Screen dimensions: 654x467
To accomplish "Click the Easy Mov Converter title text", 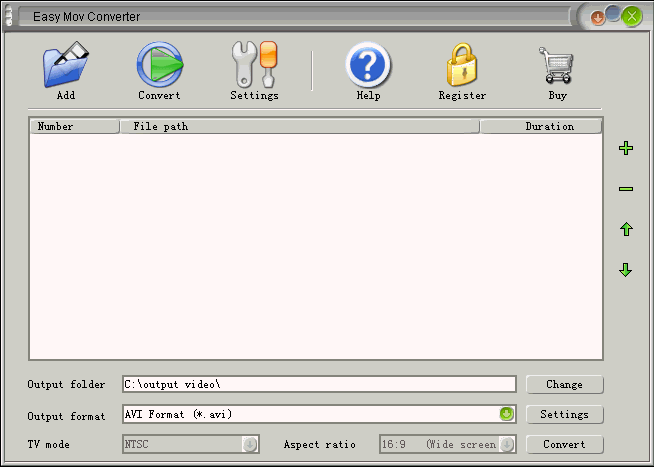I will (86, 17).
